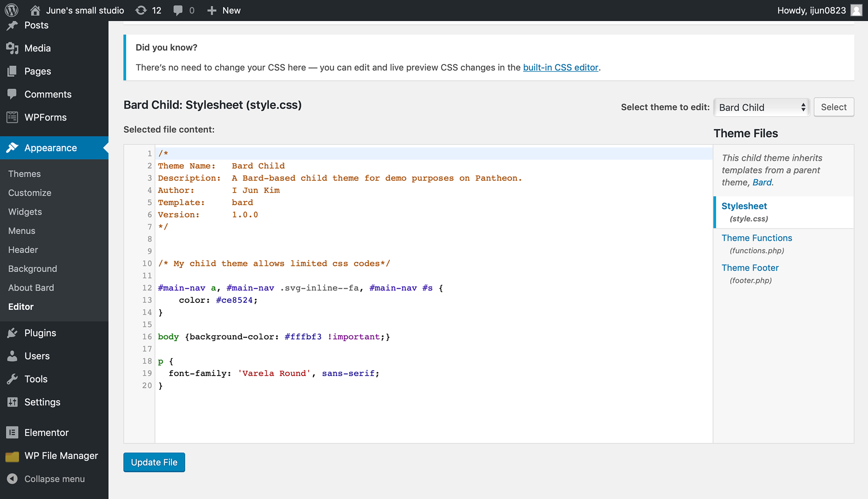Click the Update File button
The image size is (868, 499).
pyautogui.click(x=154, y=462)
